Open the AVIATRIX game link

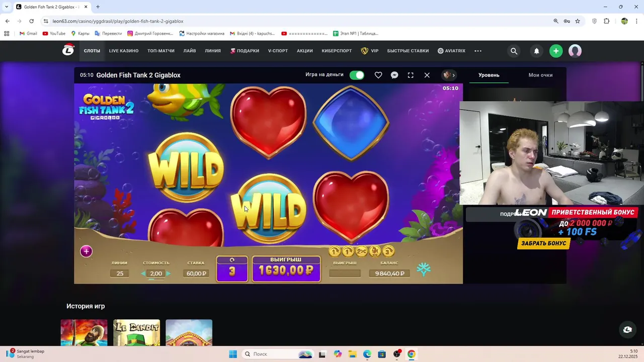click(x=451, y=51)
